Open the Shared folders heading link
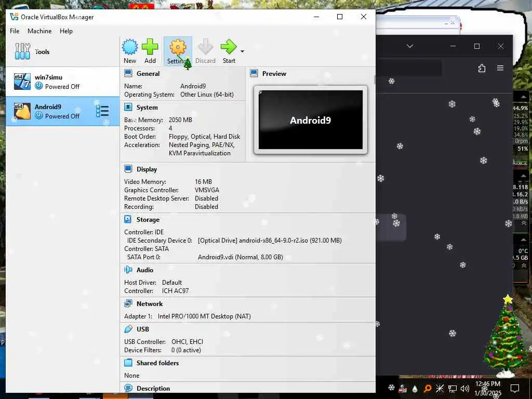532x399 pixels. point(157,363)
